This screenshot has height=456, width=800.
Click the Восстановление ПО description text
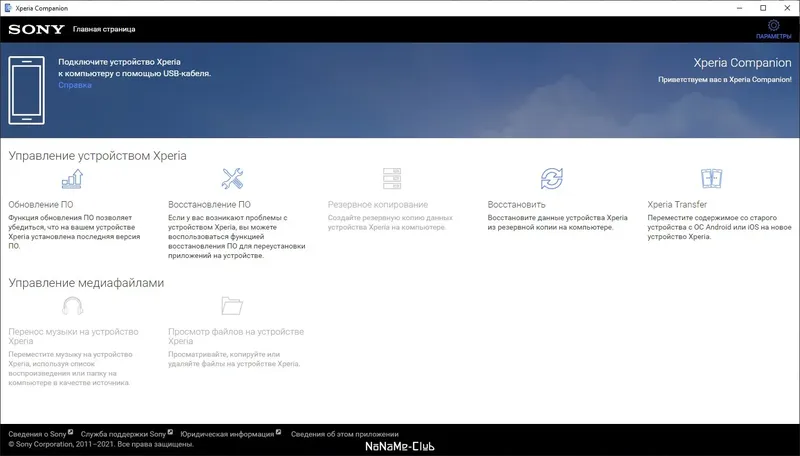237,237
